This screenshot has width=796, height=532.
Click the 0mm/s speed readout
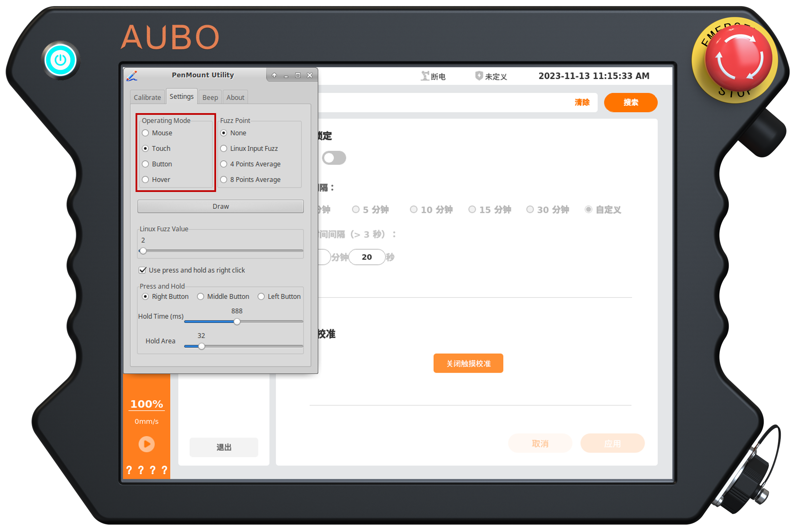click(146, 422)
